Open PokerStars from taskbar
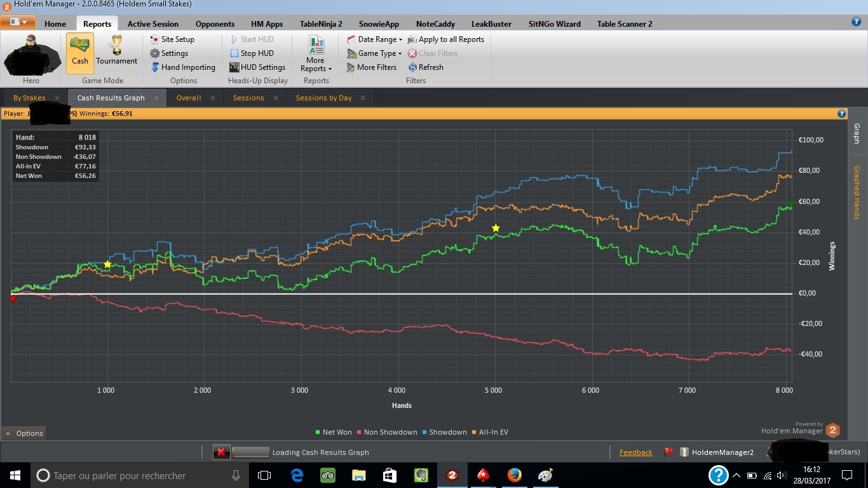 484,475
